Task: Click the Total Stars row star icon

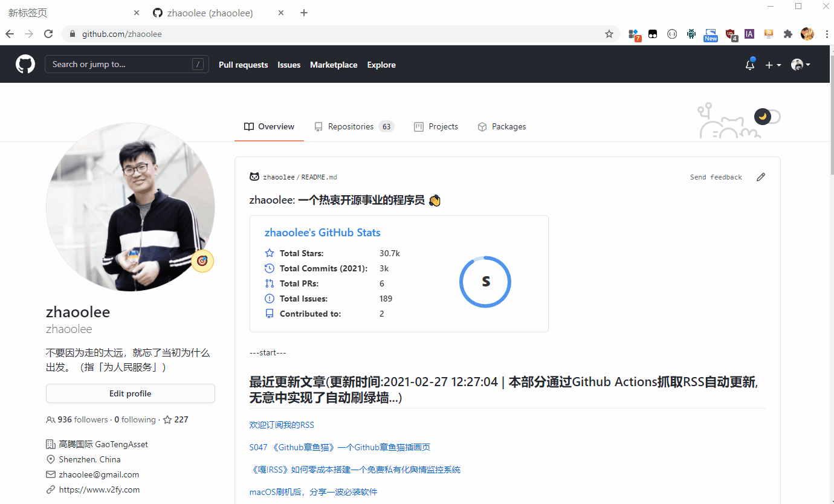Action: coord(270,253)
